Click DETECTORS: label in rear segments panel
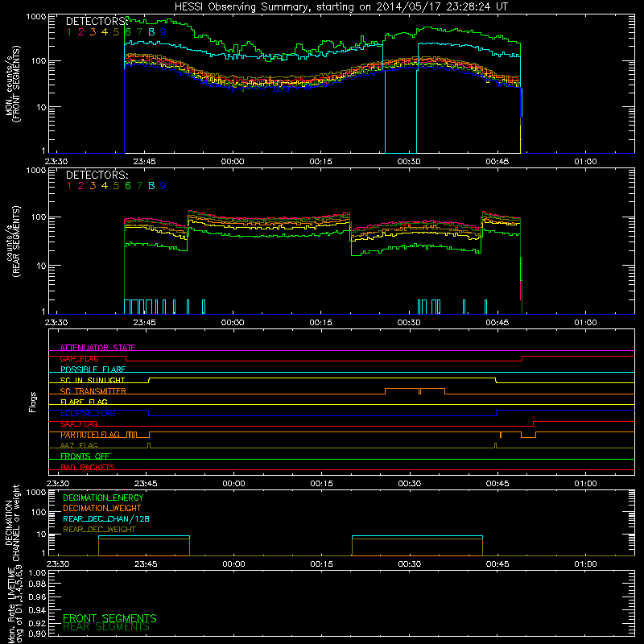 pyautogui.click(x=97, y=175)
